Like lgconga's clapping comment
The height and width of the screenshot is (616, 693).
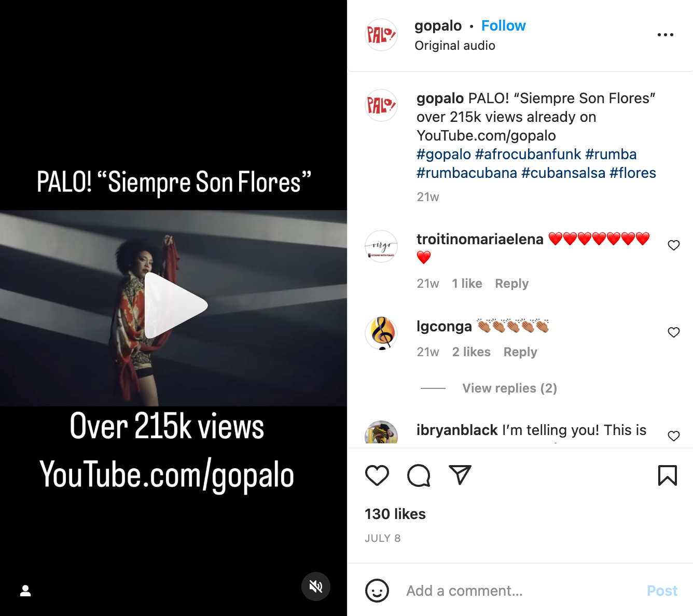coord(674,332)
